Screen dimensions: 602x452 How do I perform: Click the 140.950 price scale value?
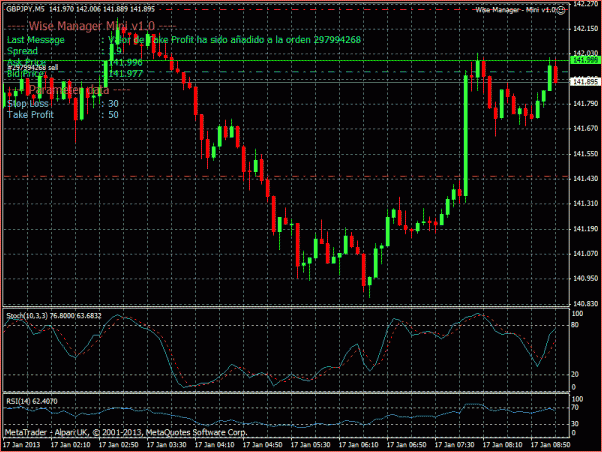585,278
